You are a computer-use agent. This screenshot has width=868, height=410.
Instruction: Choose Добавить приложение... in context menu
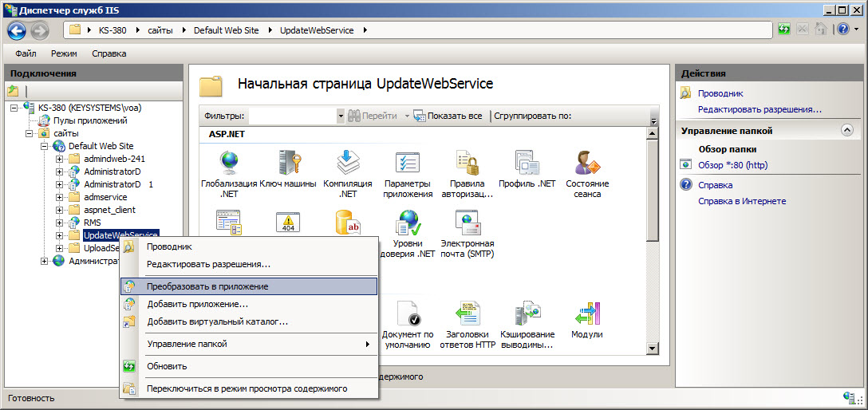[x=249, y=305]
